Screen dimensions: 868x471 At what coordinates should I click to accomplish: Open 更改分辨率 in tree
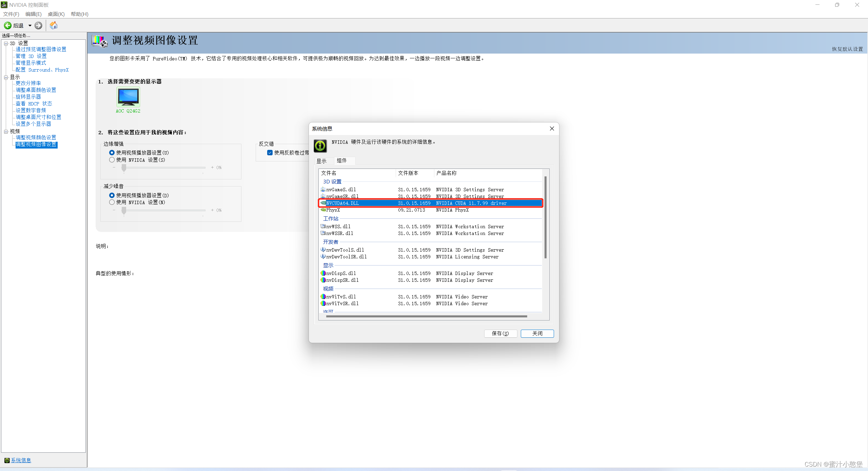click(x=28, y=83)
